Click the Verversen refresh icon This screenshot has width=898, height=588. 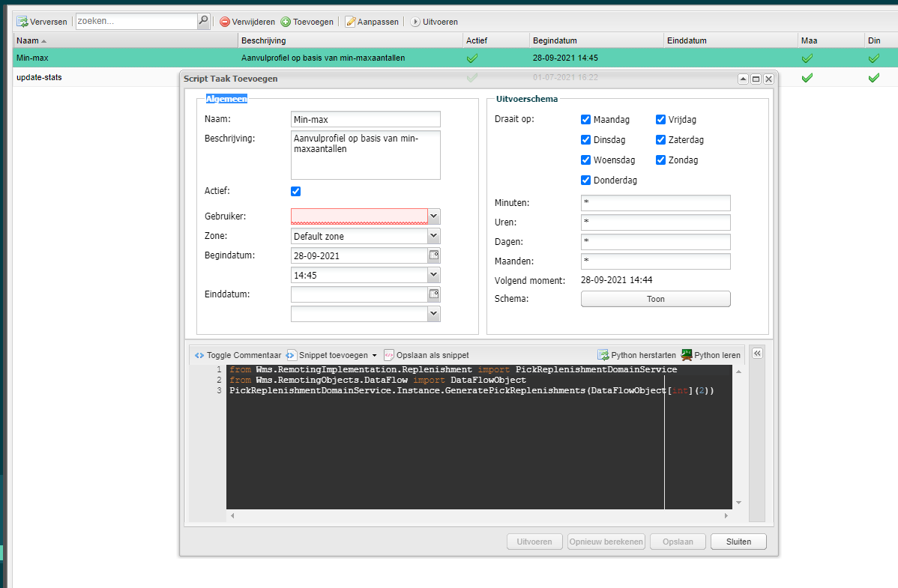[22, 22]
